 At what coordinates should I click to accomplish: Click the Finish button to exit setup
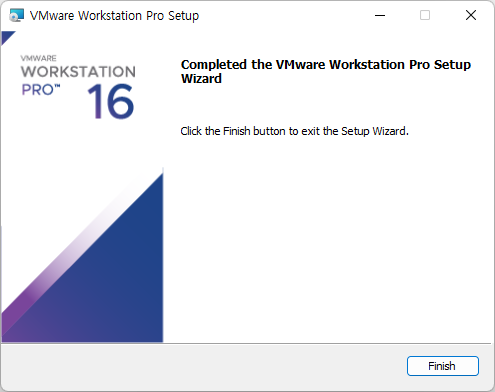(x=443, y=366)
